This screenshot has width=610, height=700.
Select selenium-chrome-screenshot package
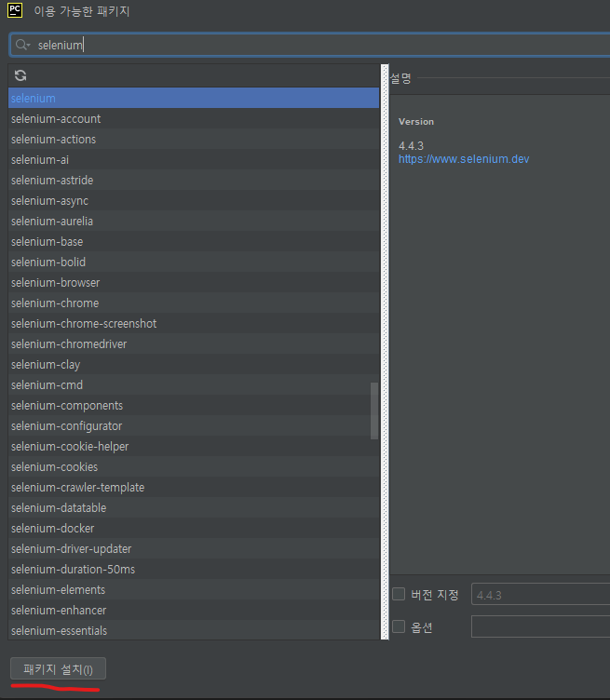click(x=194, y=324)
